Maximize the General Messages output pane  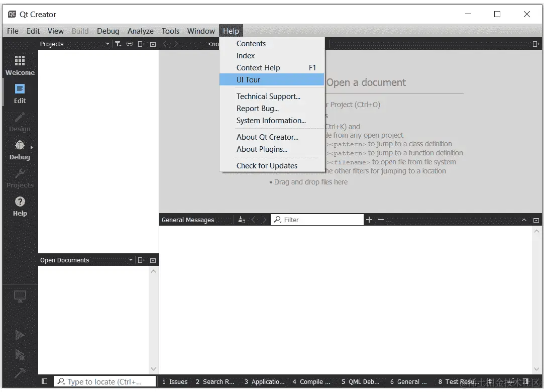click(524, 220)
